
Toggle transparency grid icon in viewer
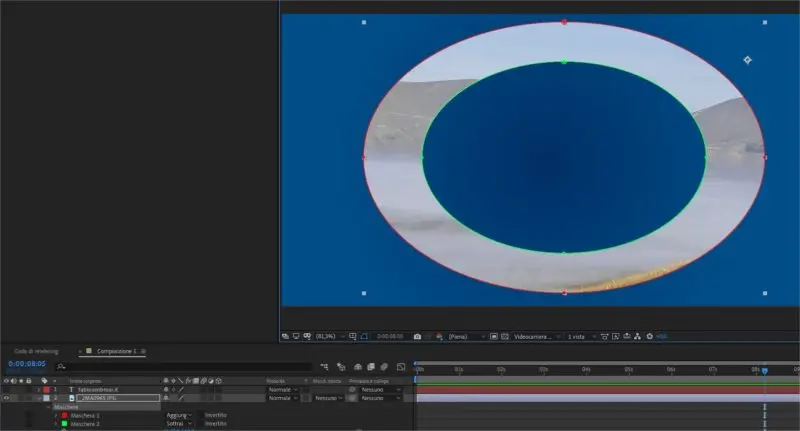coord(505,337)
